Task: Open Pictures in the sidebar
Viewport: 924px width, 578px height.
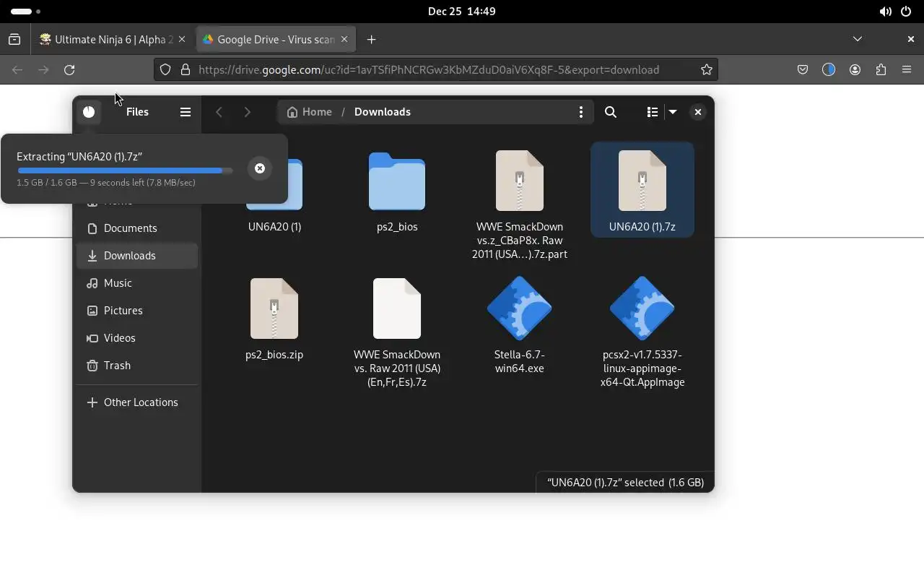Action: pos(137,311)
